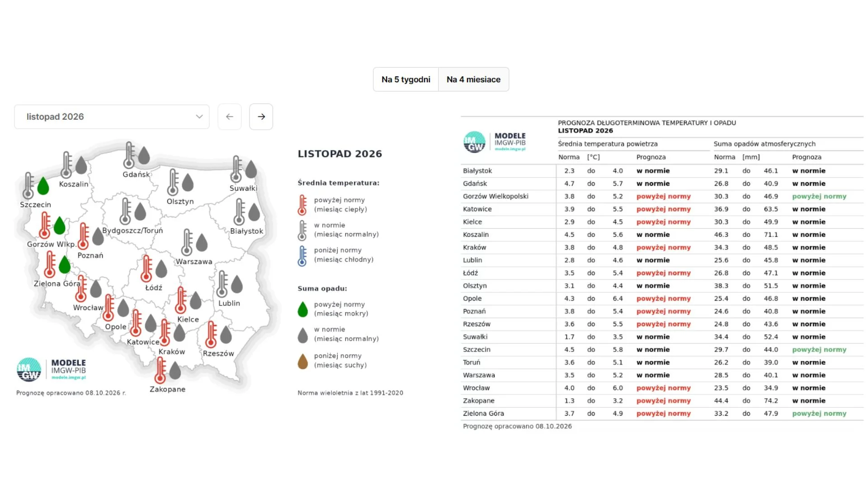Viewport: 868px width, 488px height.
Task: Open the listopad 2026 month dropdown
Action: (x=112, y=117)
